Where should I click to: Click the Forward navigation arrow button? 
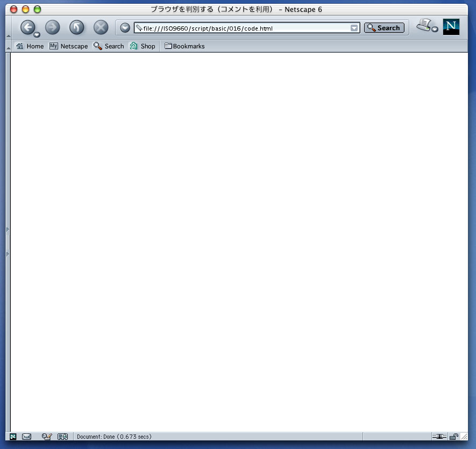coord(53,27)
